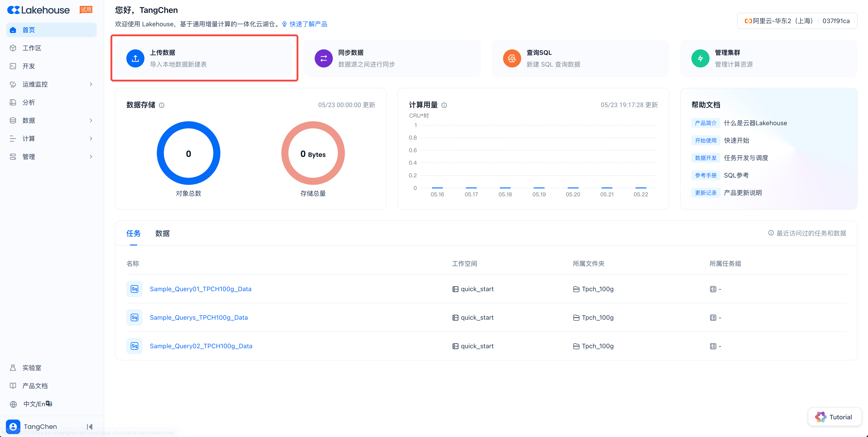Image resolution: width=868 pixels, height=437 pixels.
Task: Collapse the sidebar using the bottom arrow icon
Action: pyautogui.click(x=89, y=427)
